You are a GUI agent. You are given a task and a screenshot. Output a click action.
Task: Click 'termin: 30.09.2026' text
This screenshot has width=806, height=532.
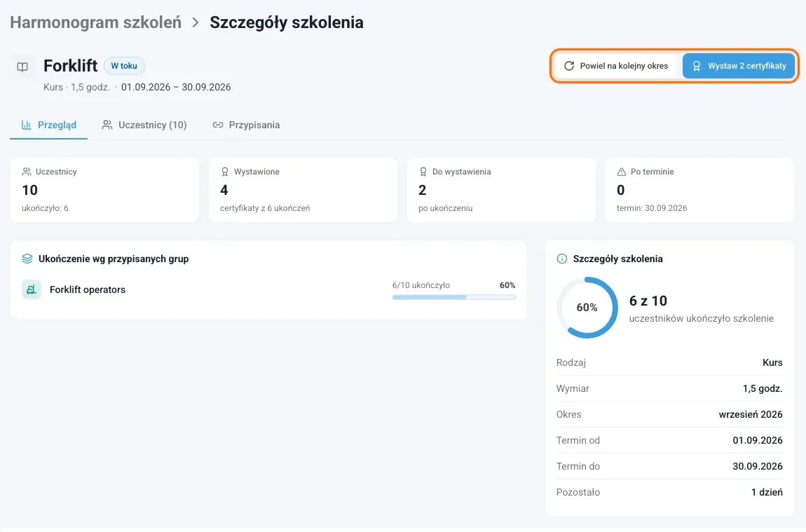tap(652, 208)
